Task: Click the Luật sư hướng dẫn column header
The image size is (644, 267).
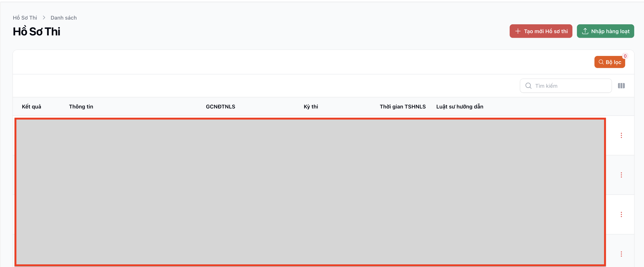Action: (460, 107)
